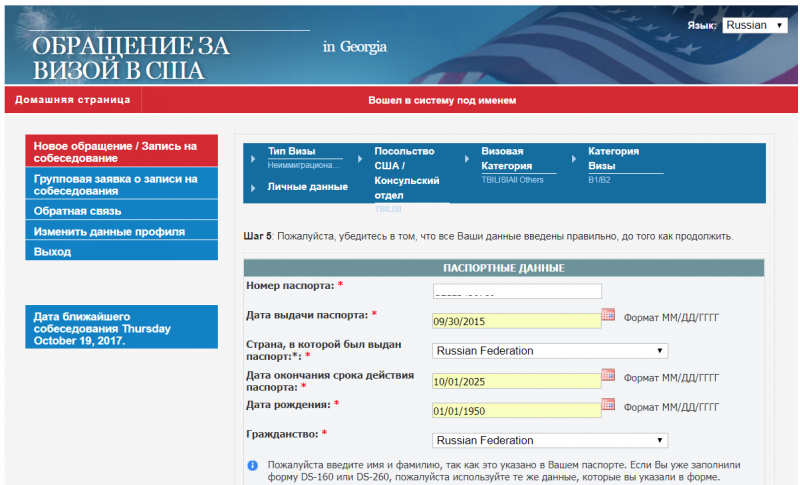Click the Номер паспорта input field
Image resolution: width=800 pixels, height=485 pixels.
pyautogui.click(x=517, y=291)
